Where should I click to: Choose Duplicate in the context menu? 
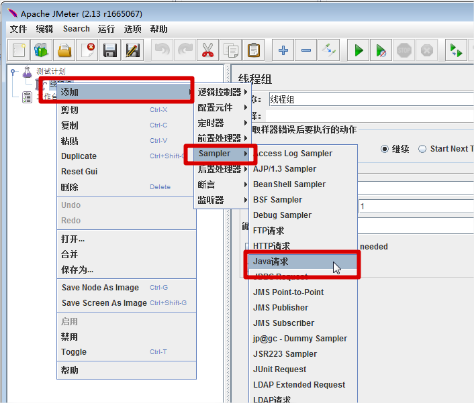click(126, 156)
